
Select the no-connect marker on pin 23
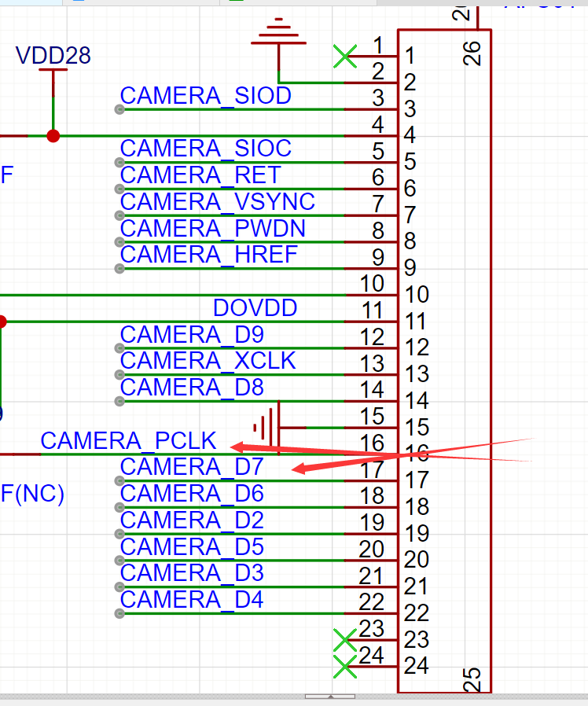[x=344, y=639]
